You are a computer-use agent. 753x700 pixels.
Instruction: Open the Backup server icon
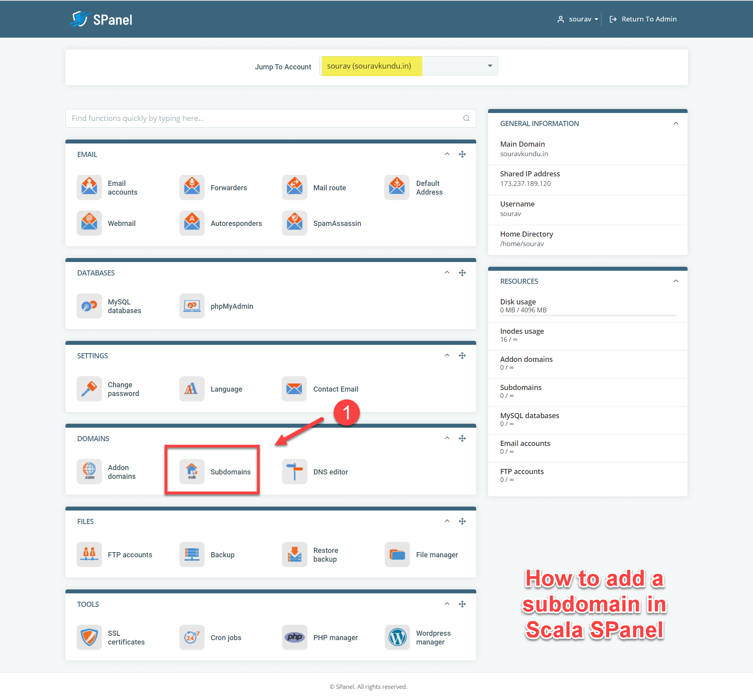pos(192,555)
